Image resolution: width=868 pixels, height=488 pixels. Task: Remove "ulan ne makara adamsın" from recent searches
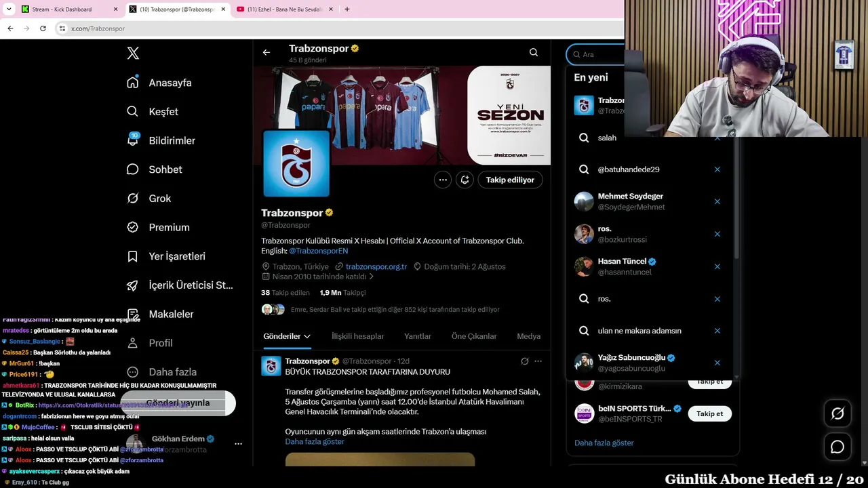tap(717, 331)
